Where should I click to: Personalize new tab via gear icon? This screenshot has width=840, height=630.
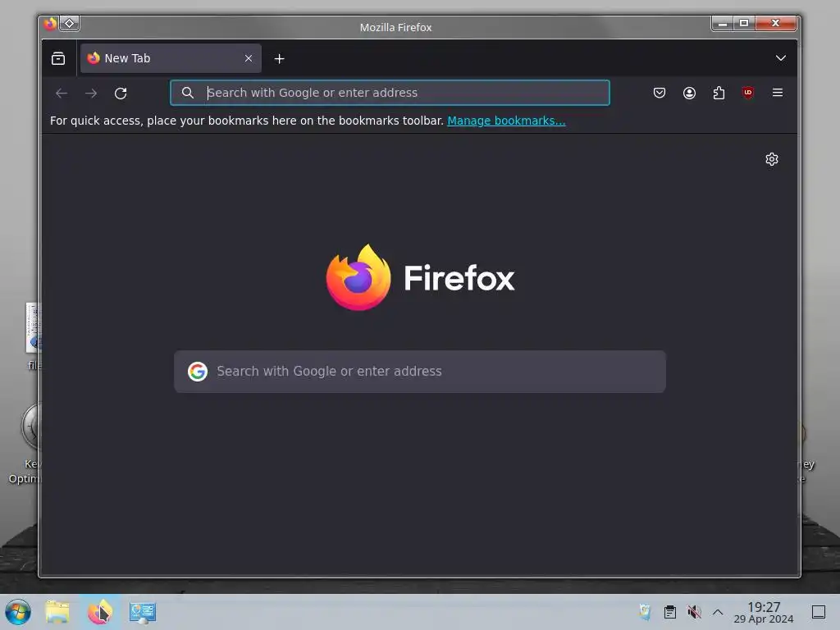(x=771, y=159)
